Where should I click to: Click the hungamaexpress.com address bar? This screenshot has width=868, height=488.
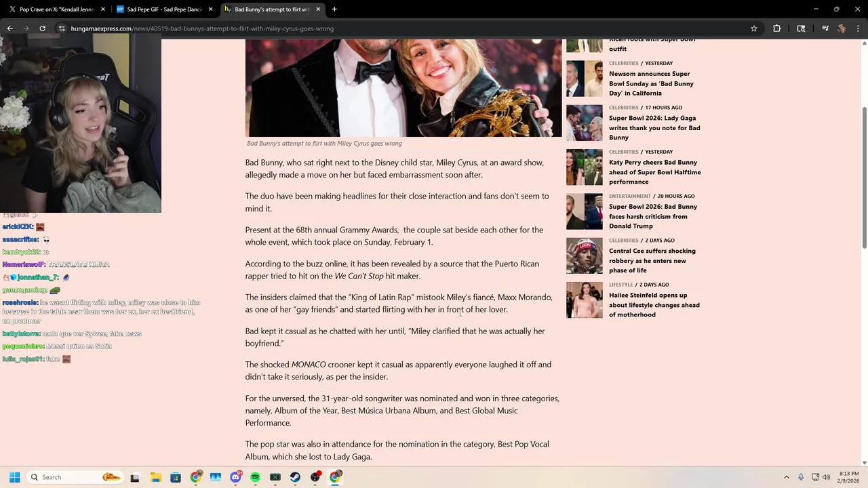click(202, 28)
